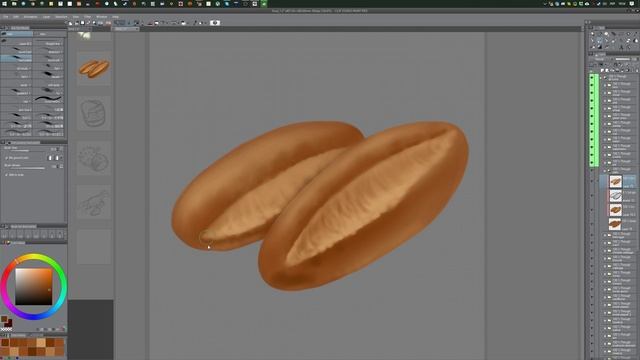Open the Animation menu
Screen dimensions: 640x360
tap(31, 17)
